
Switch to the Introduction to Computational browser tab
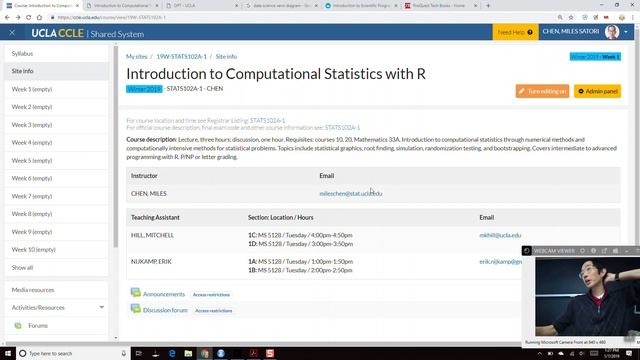click(121, 6)
